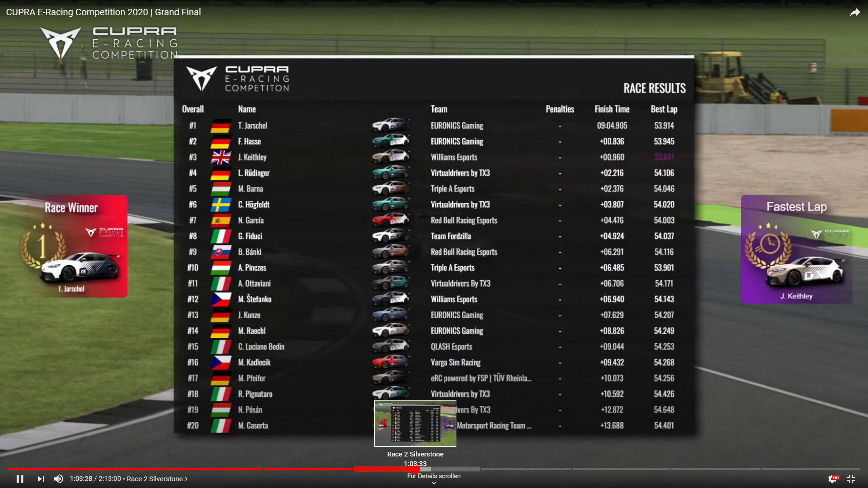This screenshot has width=868, height=488.
Task: Click the Race Winner card for T. Jarschel
Action: [x=73, y=246]
